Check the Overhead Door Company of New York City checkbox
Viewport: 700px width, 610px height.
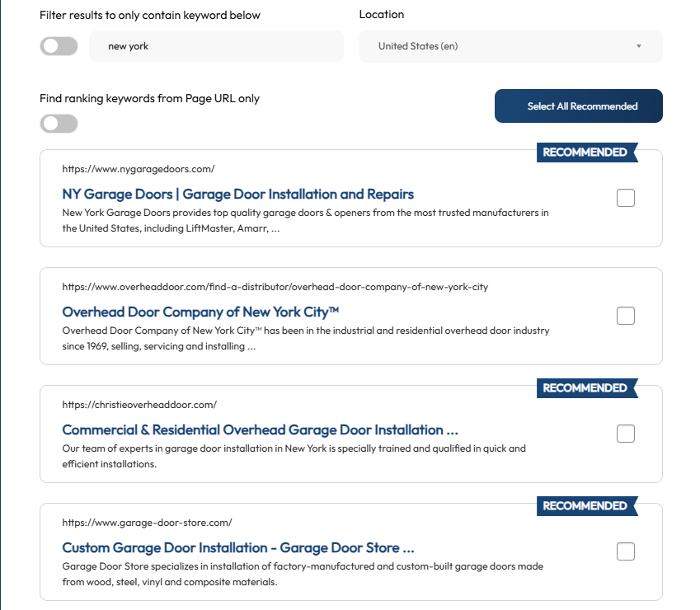[626, 316]
